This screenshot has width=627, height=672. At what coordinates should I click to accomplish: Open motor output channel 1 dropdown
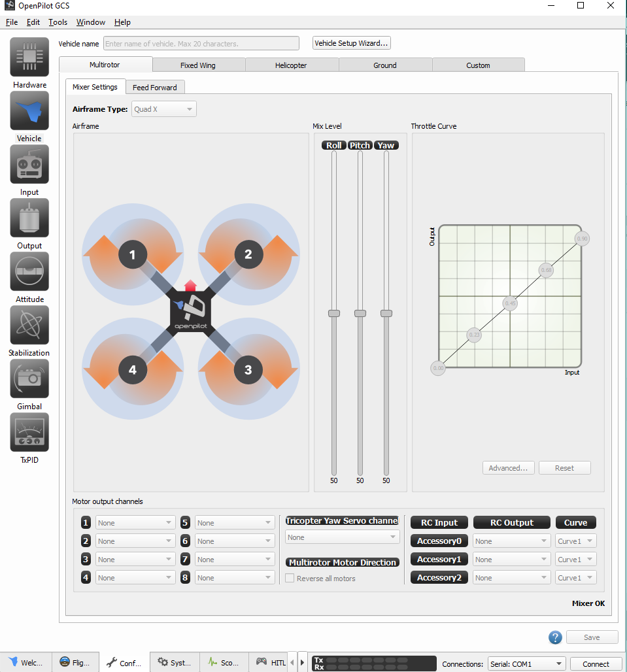click(135, 523)
